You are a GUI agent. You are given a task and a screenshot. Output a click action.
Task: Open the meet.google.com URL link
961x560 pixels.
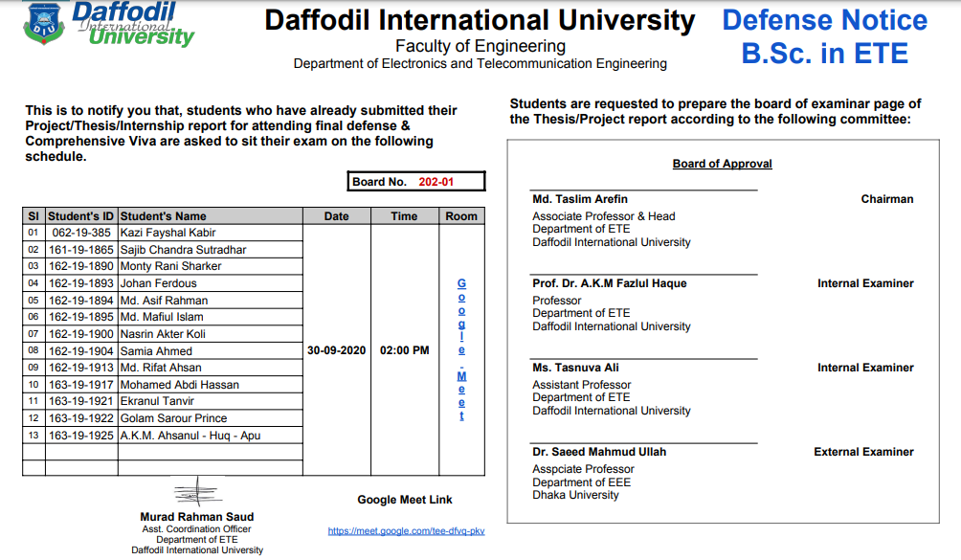coord(406,531)
